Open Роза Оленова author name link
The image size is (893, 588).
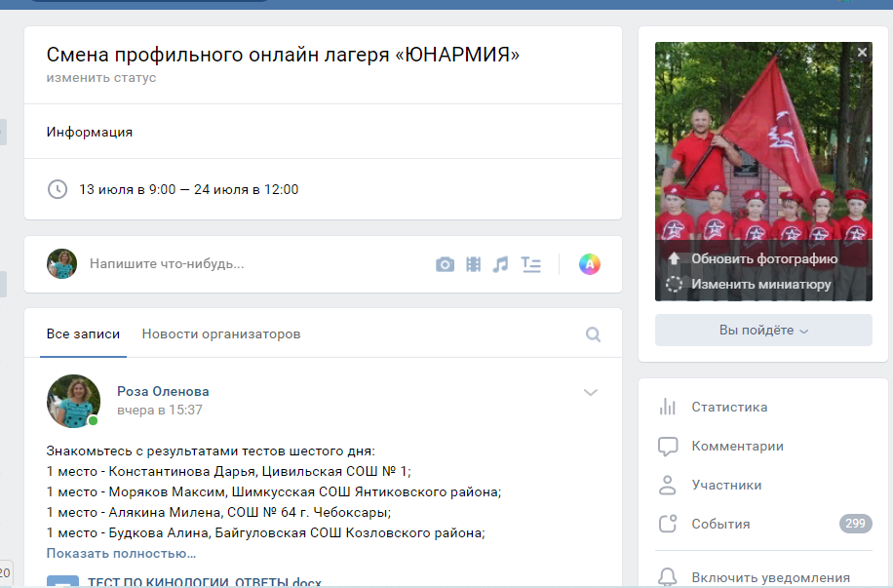click(x=163, y=391)
